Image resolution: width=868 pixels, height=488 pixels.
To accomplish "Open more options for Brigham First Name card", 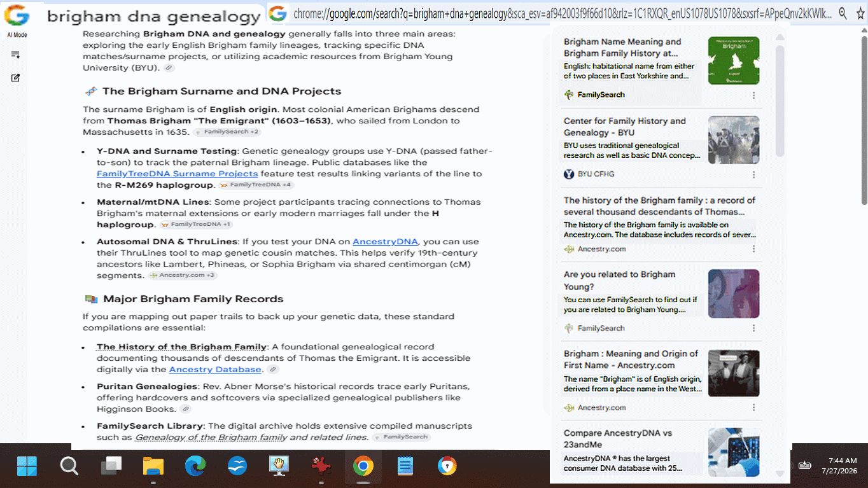I will click(x=753, y=408).
